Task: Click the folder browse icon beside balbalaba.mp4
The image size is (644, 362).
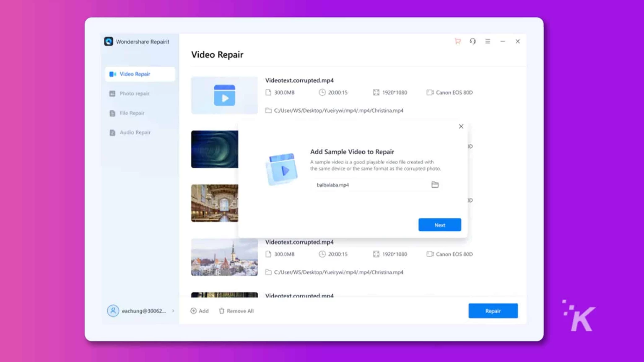Action: (x=435, y=185)
